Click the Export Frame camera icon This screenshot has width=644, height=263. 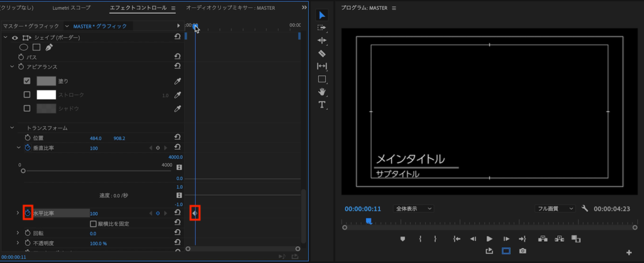(x=523, y=251)
